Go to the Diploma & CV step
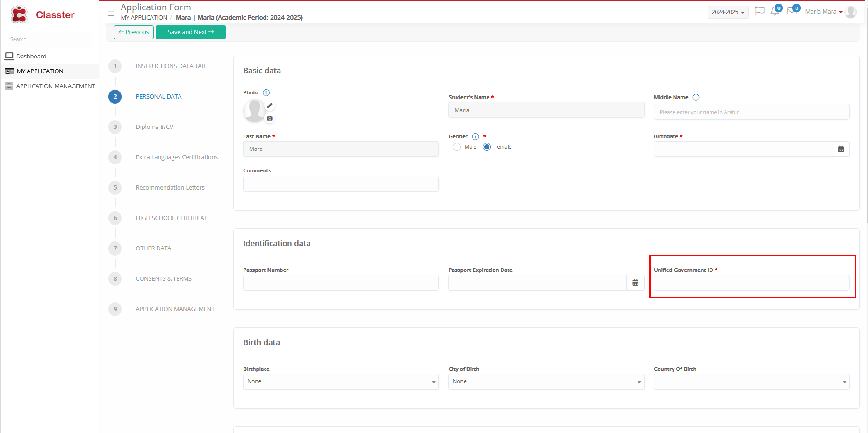The width and height of the screenshot is (868, 433). point(154,127)
